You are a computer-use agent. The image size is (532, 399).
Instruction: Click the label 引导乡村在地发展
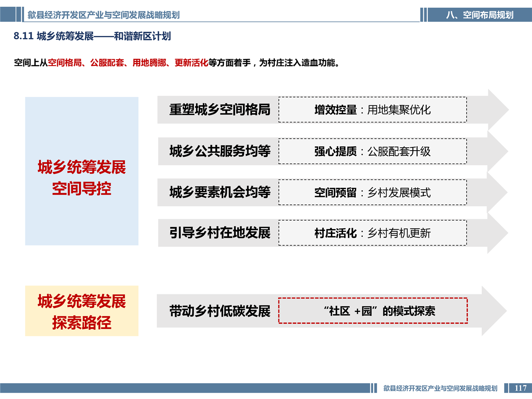tap(220, 233)
